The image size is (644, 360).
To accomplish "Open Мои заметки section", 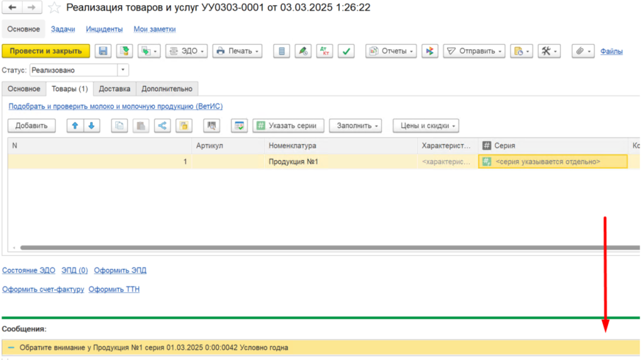I will pyautogui.click(x=155, y=29).
